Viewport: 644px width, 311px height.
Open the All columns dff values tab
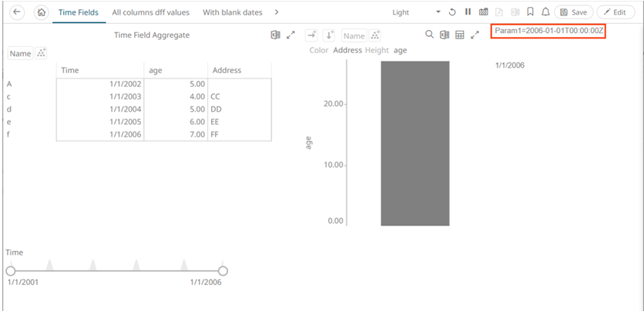151,12
